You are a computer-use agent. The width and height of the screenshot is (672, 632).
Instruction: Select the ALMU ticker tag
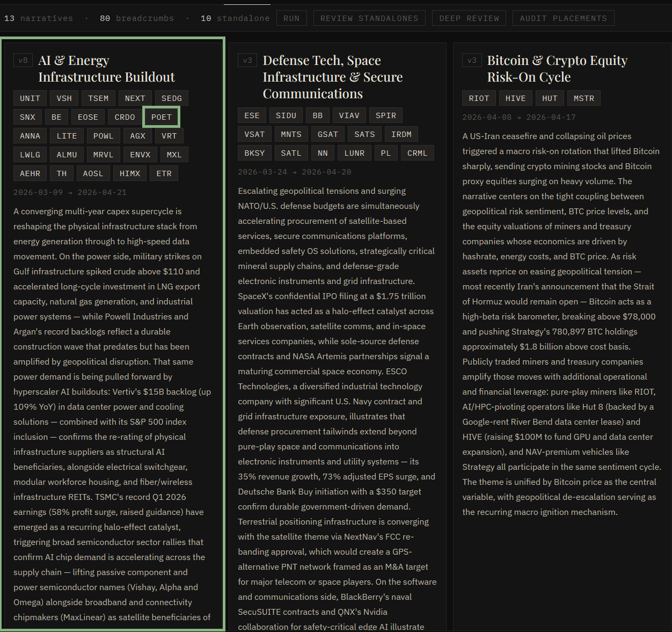(x=67, y=155)
